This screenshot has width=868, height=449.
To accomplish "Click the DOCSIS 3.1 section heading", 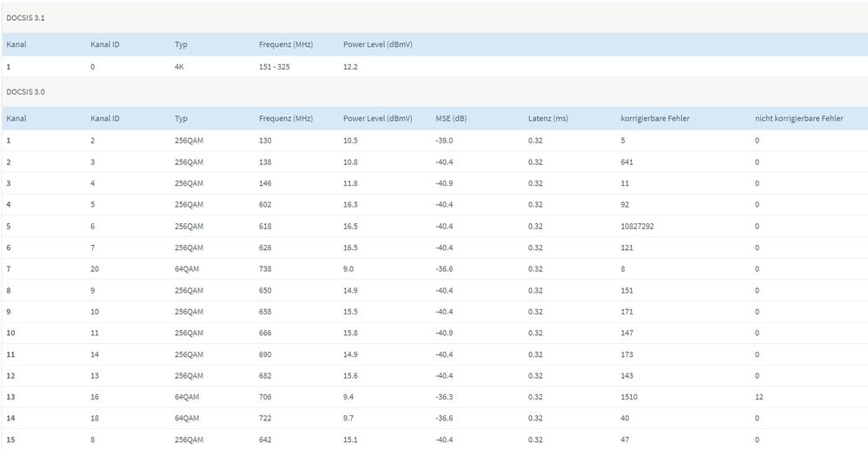I will tap(23, 17).
